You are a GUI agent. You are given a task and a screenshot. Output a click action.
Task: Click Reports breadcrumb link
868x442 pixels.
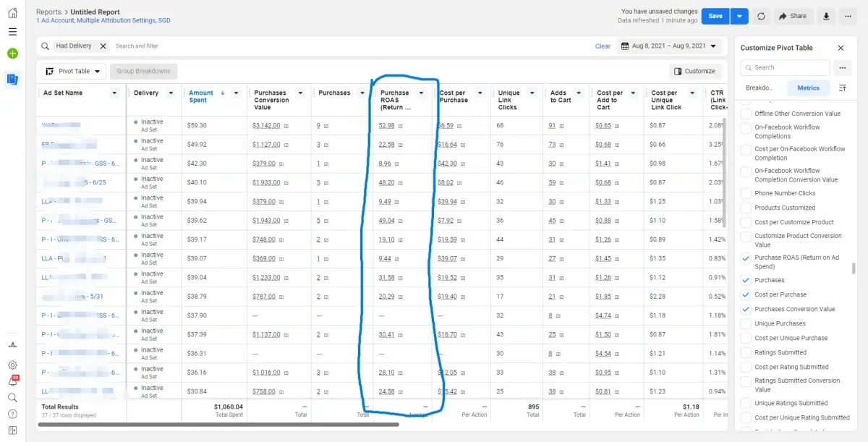click(48, 12)
